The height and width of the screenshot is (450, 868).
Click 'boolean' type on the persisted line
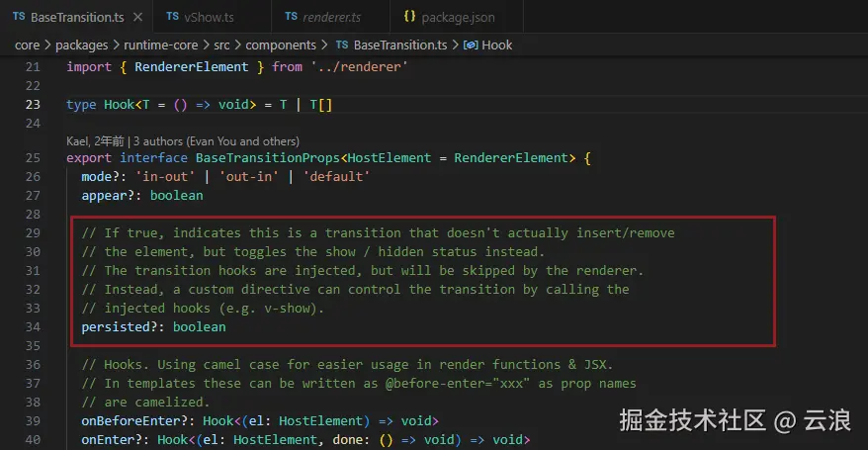200,327
